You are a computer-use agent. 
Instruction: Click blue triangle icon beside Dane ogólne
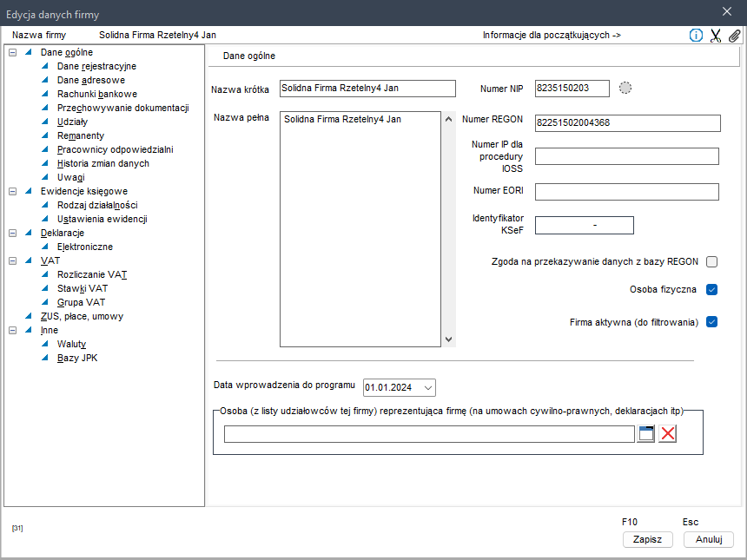tap(29, 52)
